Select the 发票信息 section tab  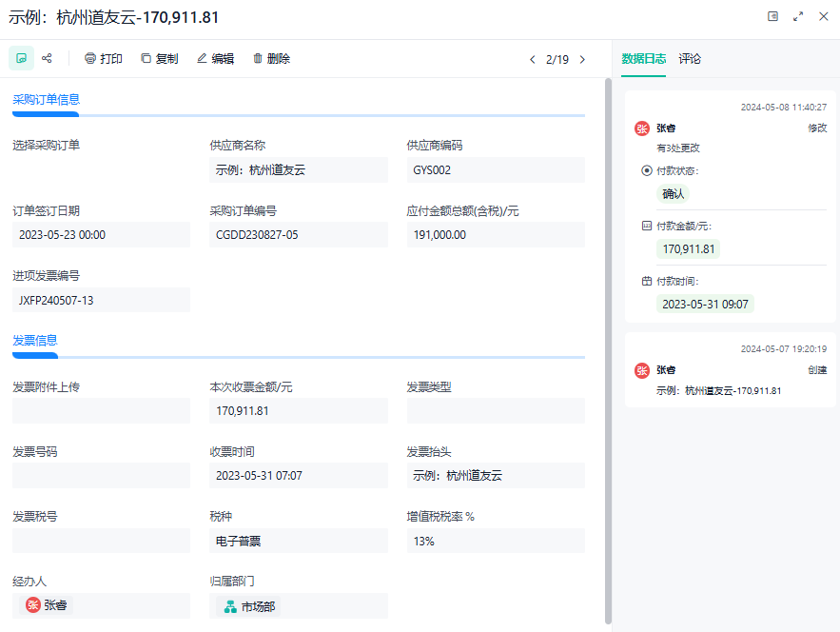click(35, 341)
